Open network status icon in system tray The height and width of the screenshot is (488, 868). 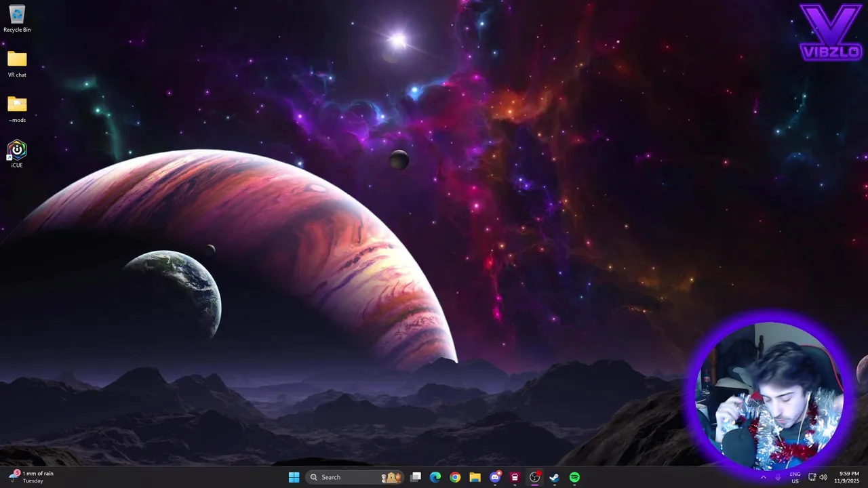[x=812, y=477]
